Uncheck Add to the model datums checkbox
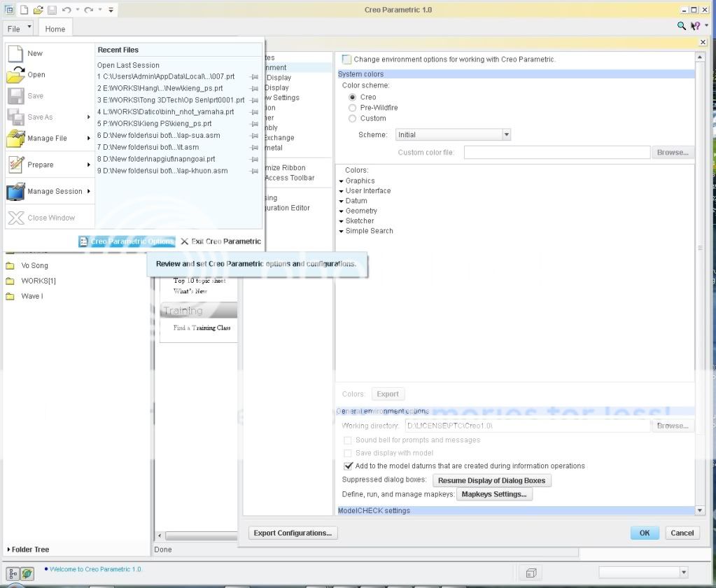This screenshot has height=588, width=716. (x=348, y=466)
